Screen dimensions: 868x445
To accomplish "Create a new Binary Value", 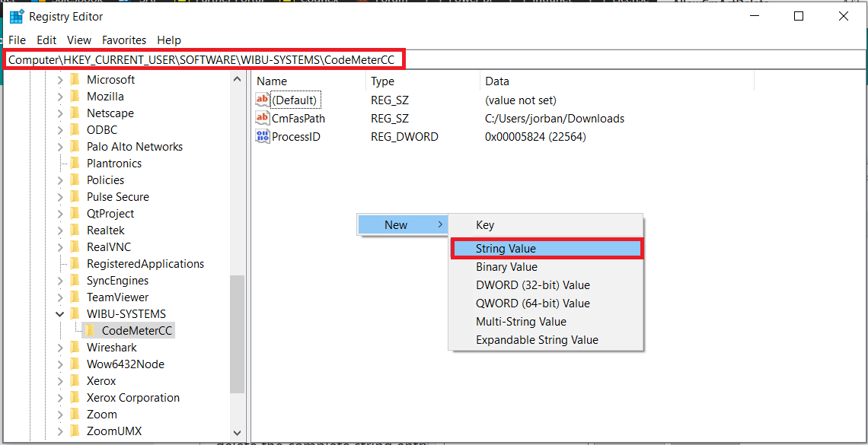I will tap(506, 266).
